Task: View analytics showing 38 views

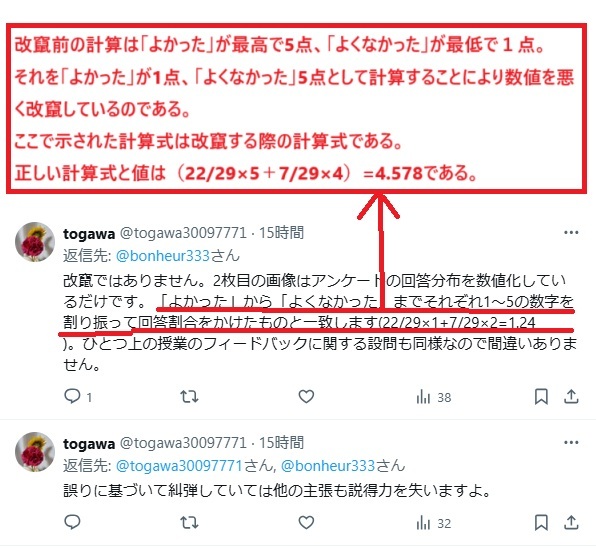Action: pos(434,397)
